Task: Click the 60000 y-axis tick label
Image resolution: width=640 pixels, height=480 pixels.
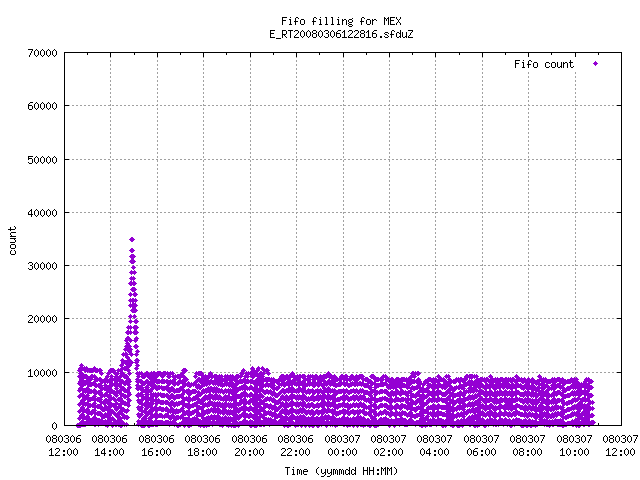Action: click(42, 106)
